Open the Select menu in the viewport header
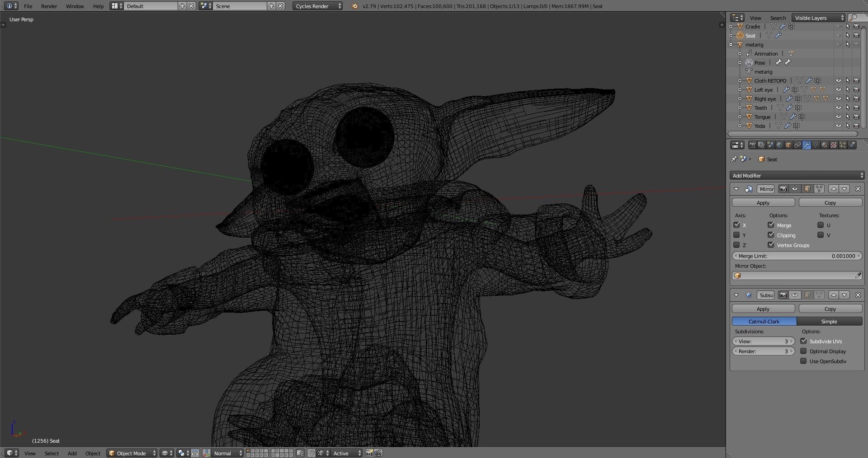868x458 pixels. pyautogui.click(x=51, y=453)
